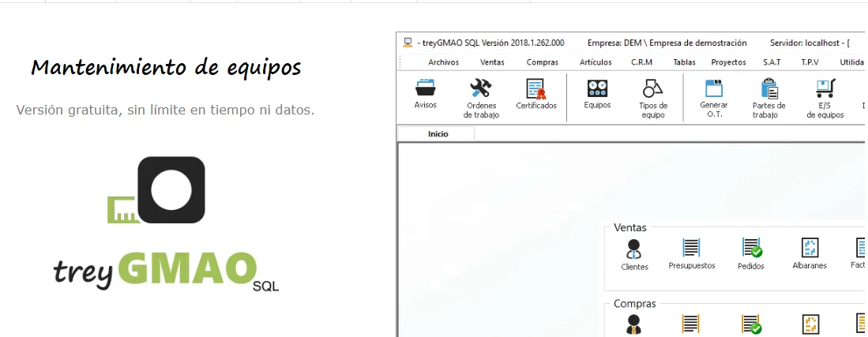This screenshot has width=868, height=337.
Task: Open the Archivos menu
Action: 443,62
